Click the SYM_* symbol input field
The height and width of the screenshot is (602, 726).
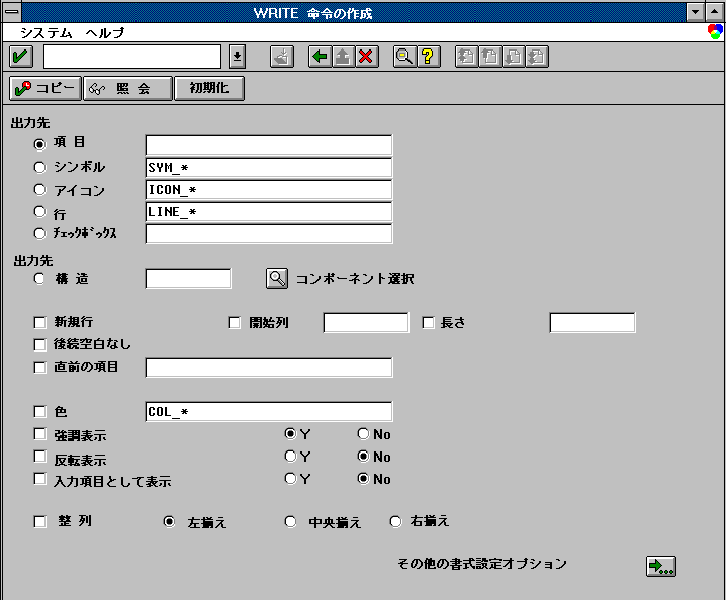[269, 167]
